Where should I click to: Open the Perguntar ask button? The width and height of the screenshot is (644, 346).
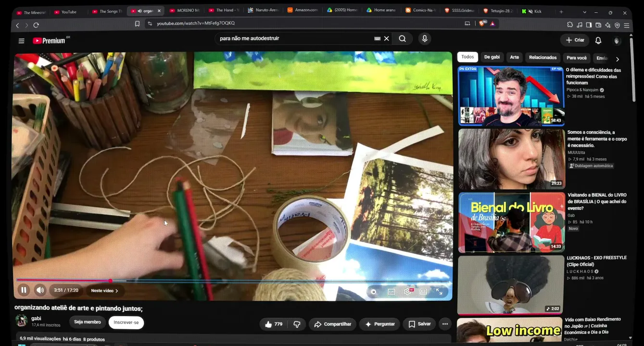coord(380,324)
